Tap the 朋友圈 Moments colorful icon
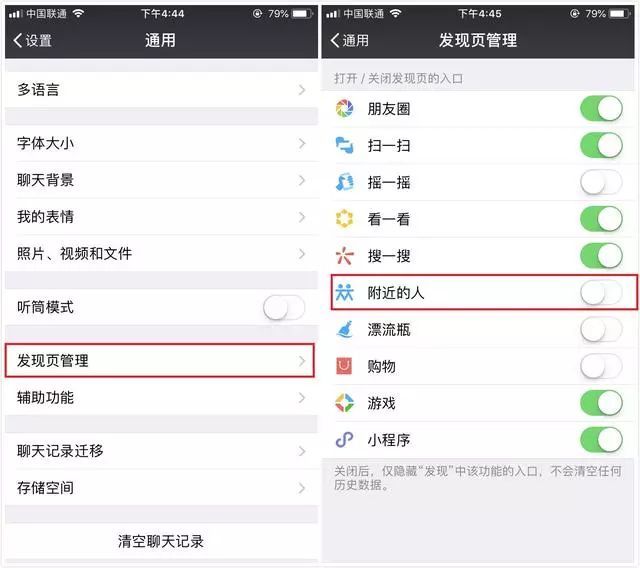This screenshot has height=568, width=640. (344, 109)
